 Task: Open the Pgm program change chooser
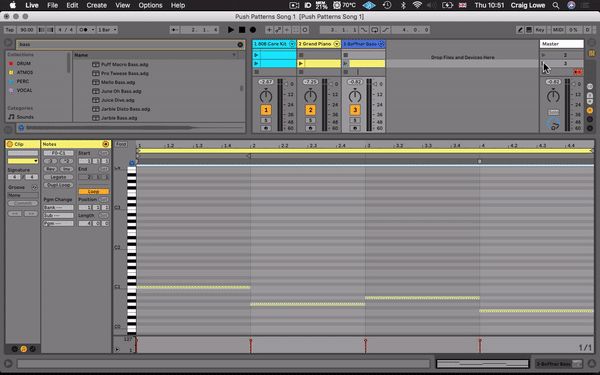click(58, 223)
